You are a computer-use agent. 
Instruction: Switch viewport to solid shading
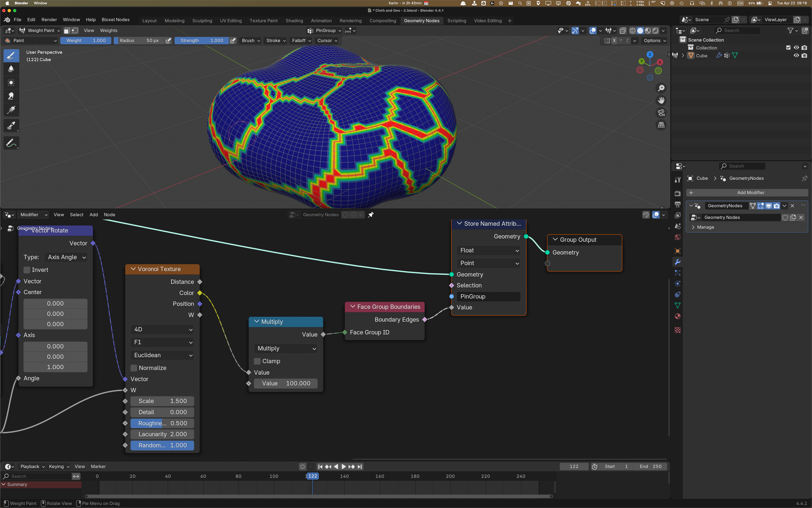[640, 31]
